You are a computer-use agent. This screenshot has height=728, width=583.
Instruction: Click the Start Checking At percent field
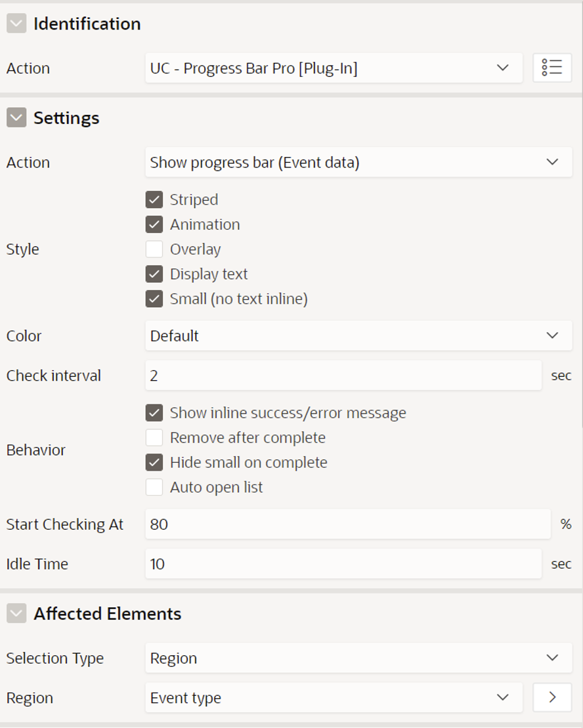click(x=348, y=525)
